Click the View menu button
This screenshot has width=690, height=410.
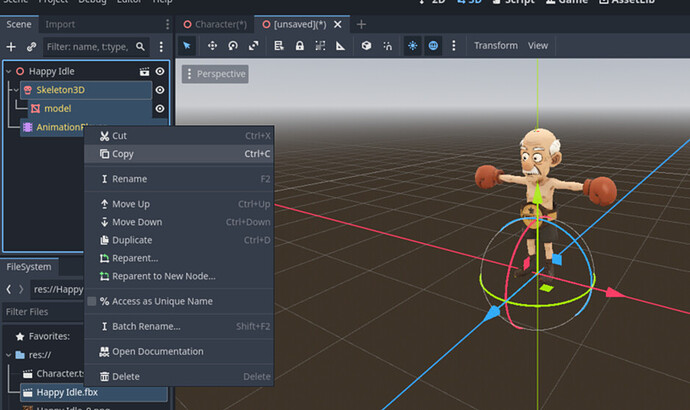coord(538,46)
